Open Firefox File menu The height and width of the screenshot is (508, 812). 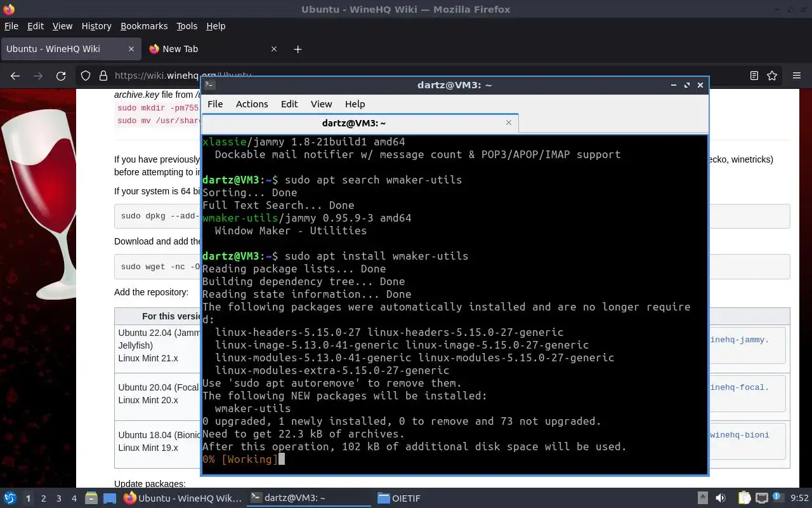[x=11, y=26]
